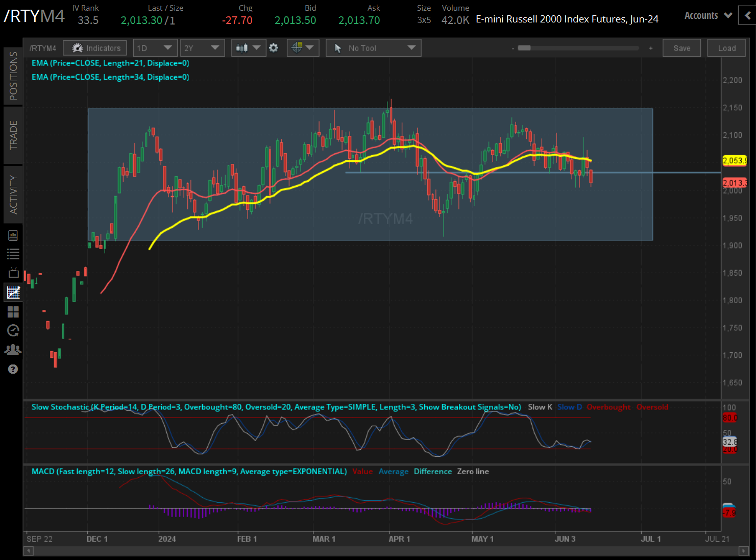Viewport: 756px width, 560px height.
Task: Open the candlestick chart type dropdown
Action: coord(248,48)
